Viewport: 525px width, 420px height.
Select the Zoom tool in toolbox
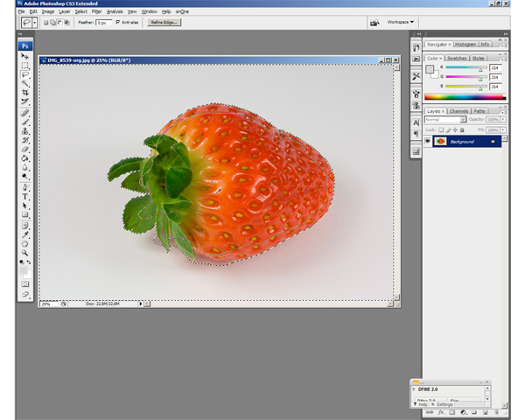pyautogui.click(x=25, y=252)
